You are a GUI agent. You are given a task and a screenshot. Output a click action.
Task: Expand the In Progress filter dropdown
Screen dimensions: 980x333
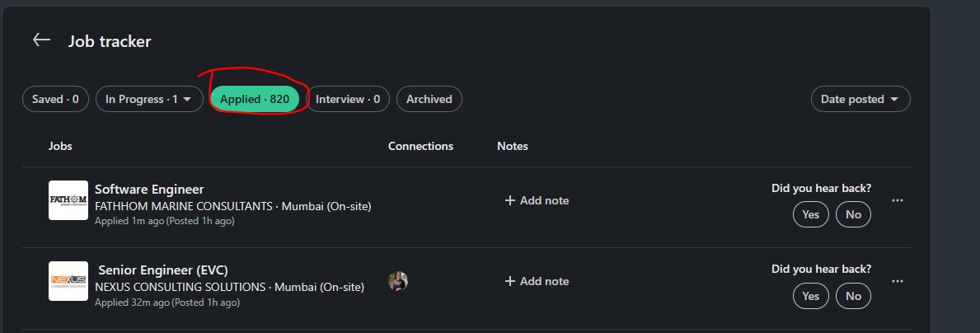(x=149, y=99)
